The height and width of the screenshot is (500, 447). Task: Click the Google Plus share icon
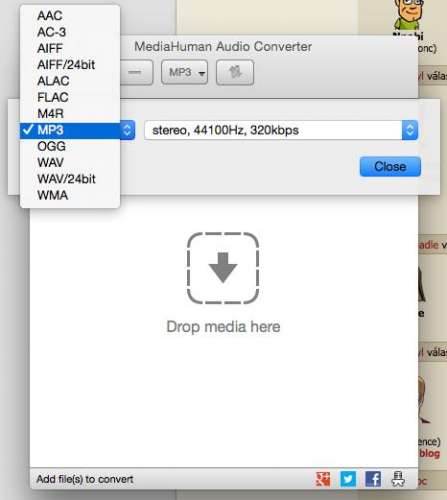(323, 479)
